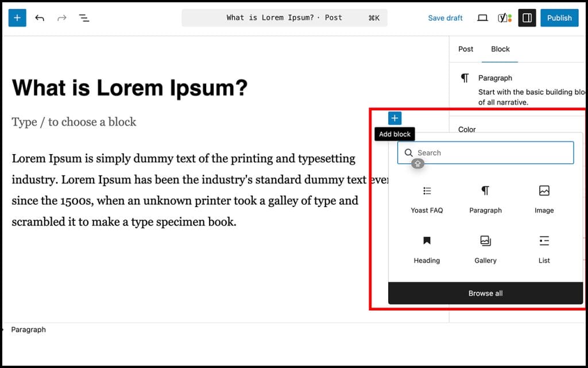Click the undo arrow icon
The height and width of the screenshot is (368, 588).
[x=39, y=18]
